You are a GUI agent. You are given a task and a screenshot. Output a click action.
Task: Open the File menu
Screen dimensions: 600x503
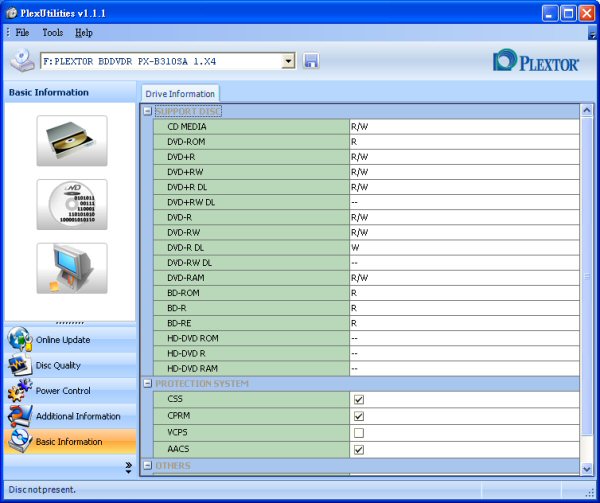click(x=22, y=33)
